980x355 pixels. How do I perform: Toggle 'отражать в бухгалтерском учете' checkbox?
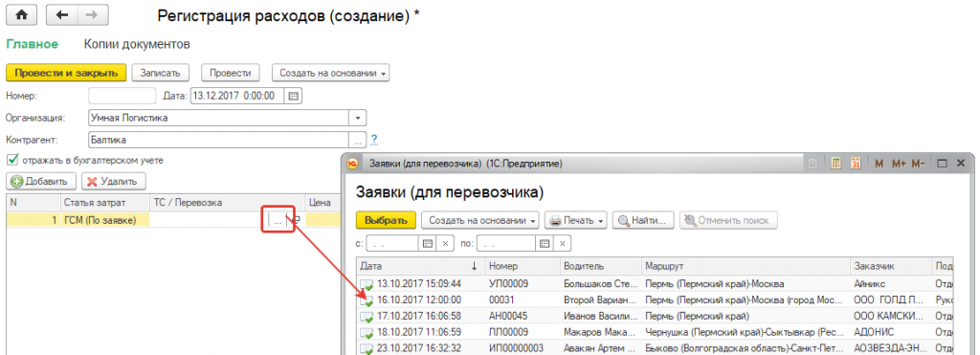tap(11, 160)
